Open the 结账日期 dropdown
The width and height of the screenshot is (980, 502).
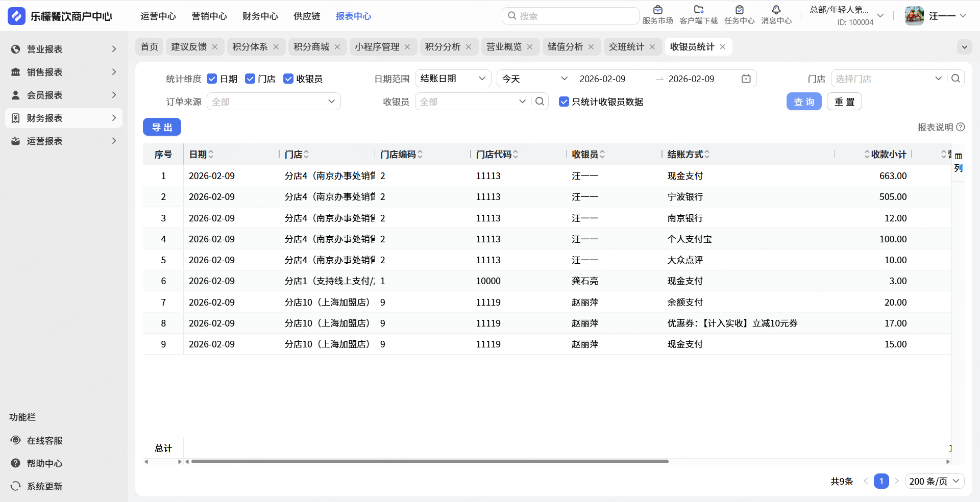[x=453, y=79]
